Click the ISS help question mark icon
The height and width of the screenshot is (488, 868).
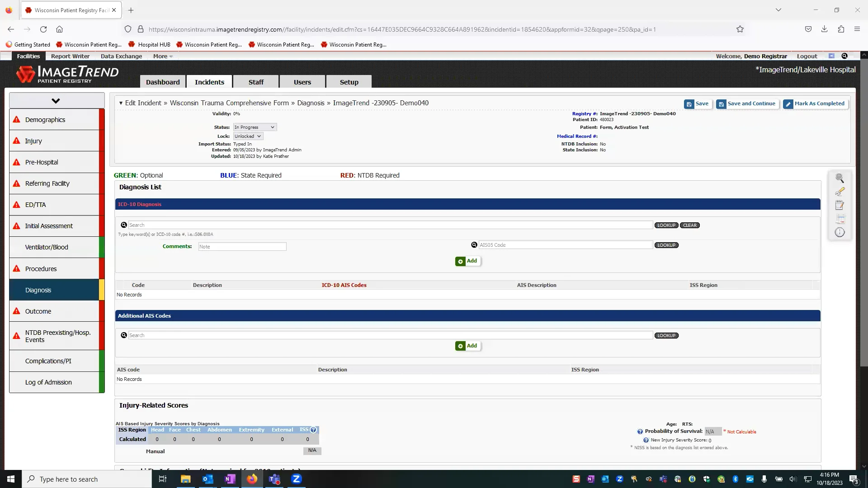pos(313,430)
